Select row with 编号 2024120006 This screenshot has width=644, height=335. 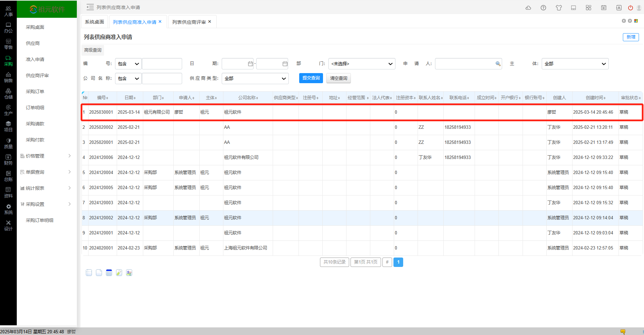[x=362, y=157]
